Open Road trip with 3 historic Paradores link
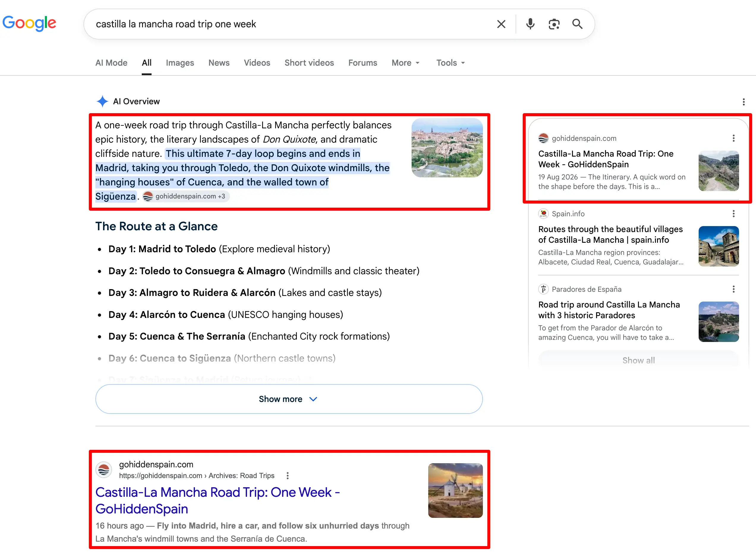 click(609, 310)
